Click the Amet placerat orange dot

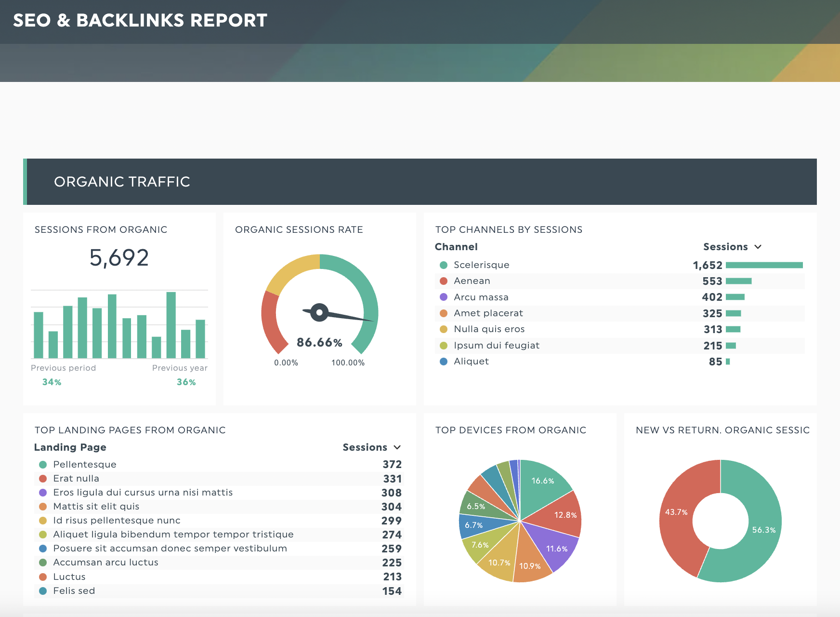[x=444, y=313]
